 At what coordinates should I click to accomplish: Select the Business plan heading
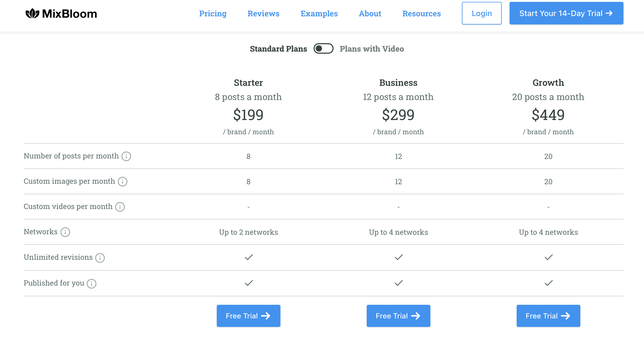398,83
